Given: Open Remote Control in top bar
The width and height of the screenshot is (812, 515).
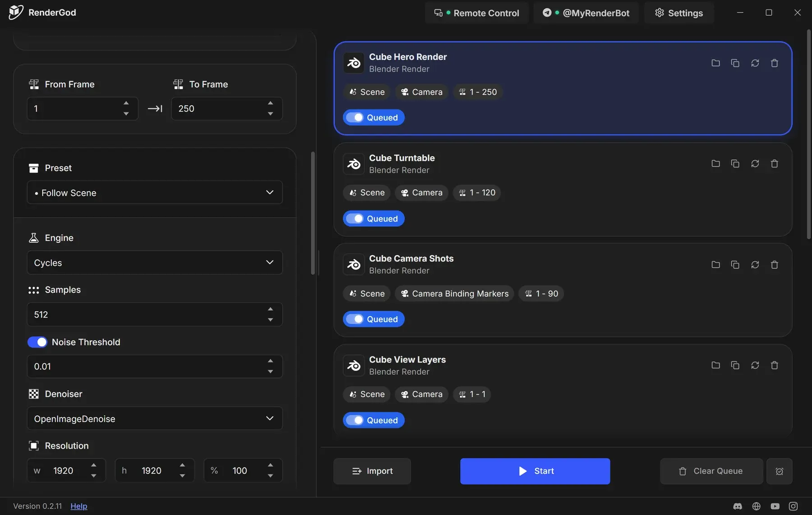Looking at the screenshot, I should [x=476, y=13].
